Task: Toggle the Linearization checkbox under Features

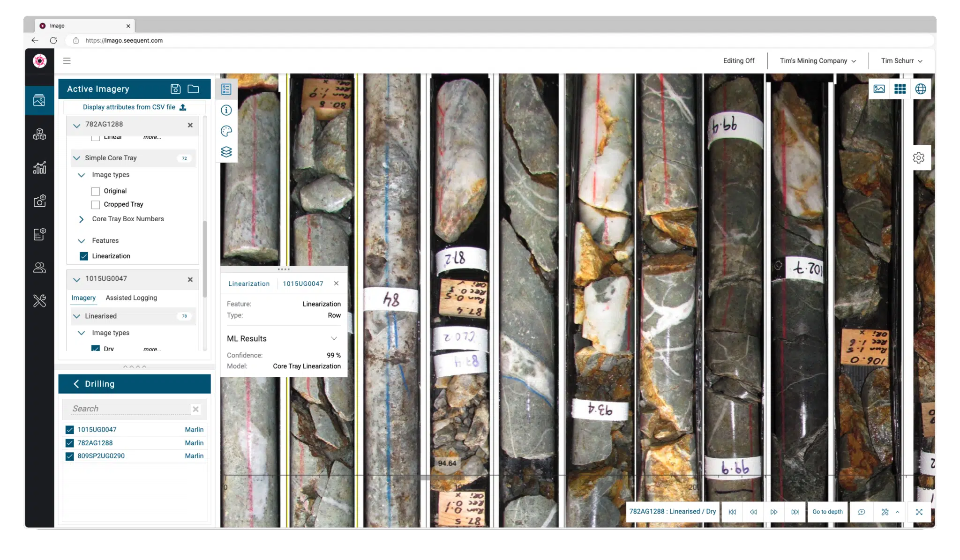Action: (84, 256)
